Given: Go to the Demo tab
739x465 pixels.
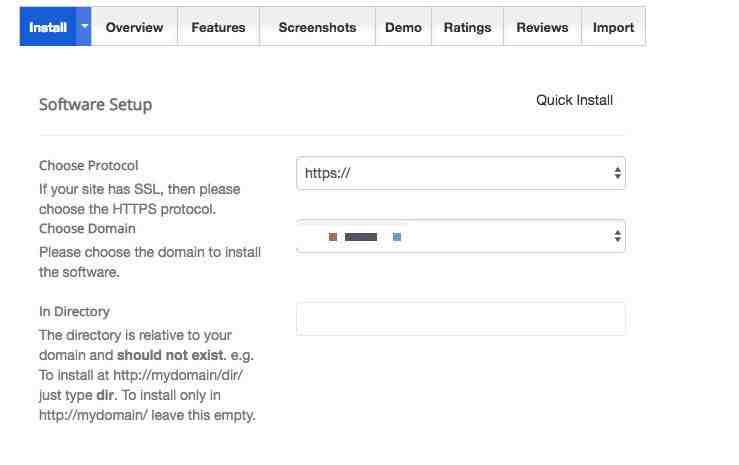Looking at the screenshot, I should pos(403,27).
